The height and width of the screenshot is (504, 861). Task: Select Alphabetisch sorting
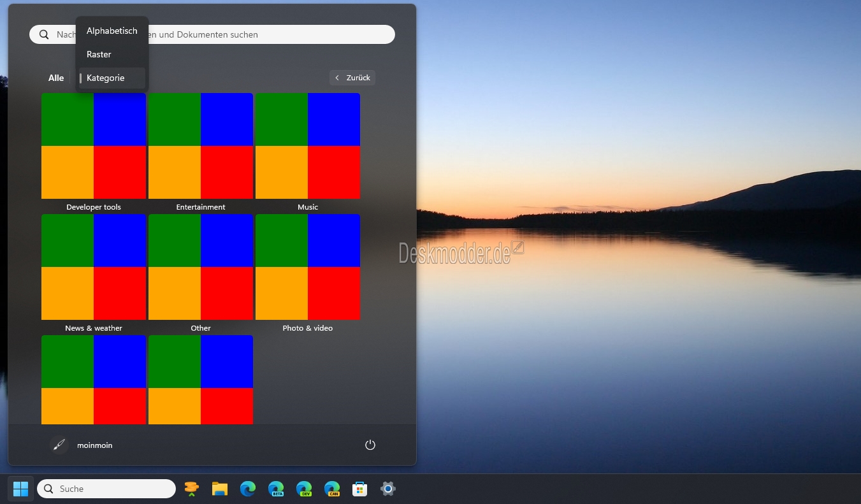112,31
